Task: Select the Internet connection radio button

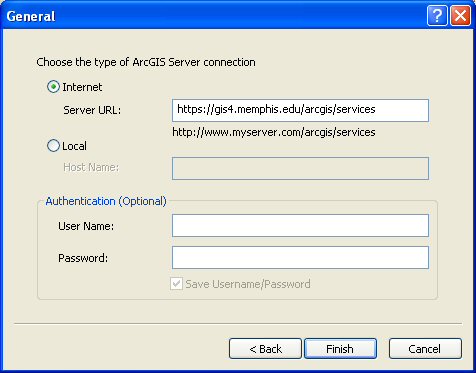Action: coord(53,87)
